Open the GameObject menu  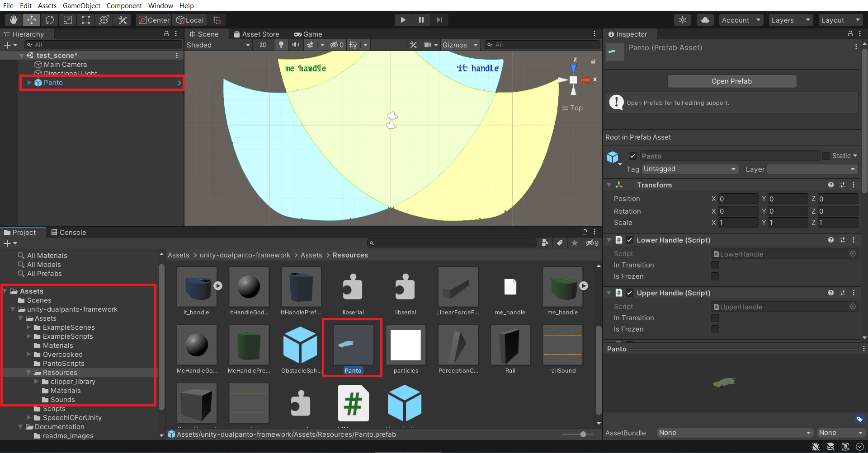81,5
